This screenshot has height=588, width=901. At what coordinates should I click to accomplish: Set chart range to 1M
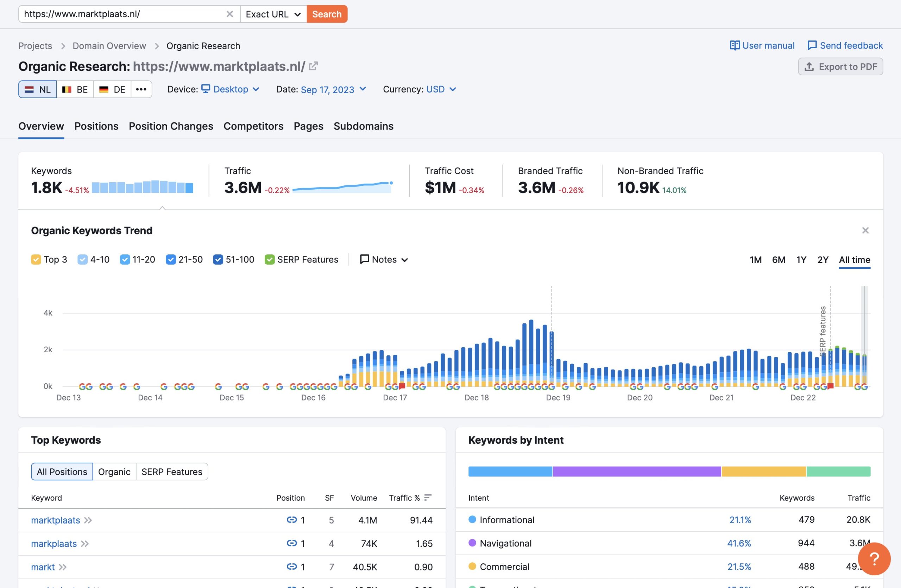click(756, 260)
